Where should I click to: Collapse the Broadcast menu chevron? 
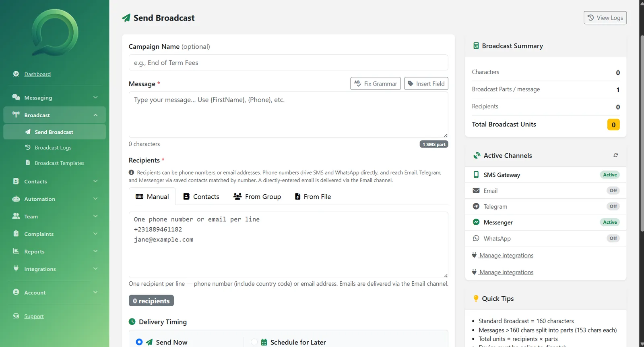pyautogui.click(x=95, y=115)
